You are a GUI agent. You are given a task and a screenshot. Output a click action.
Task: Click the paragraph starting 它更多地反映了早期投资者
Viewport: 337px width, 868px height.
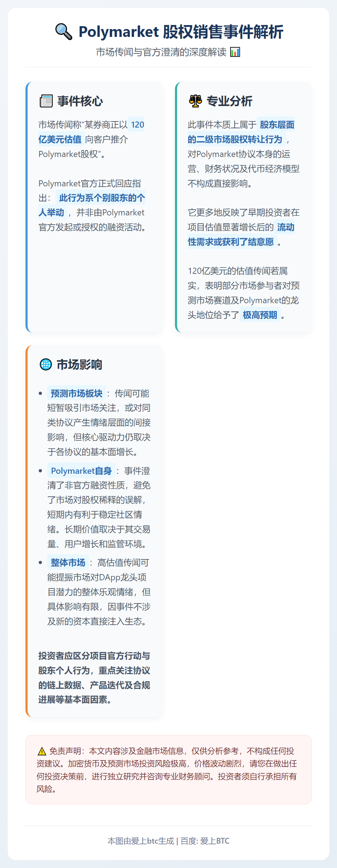(x=244, y=227)
